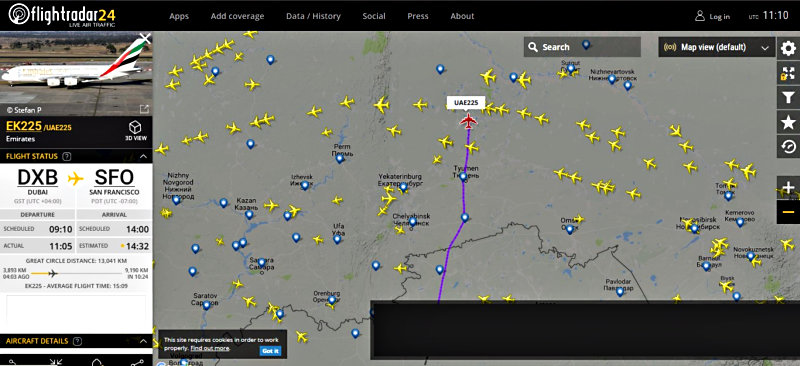Close the flight photo panel
The height and width of the screenshot is (366, 800).
[x=145, y=39]
